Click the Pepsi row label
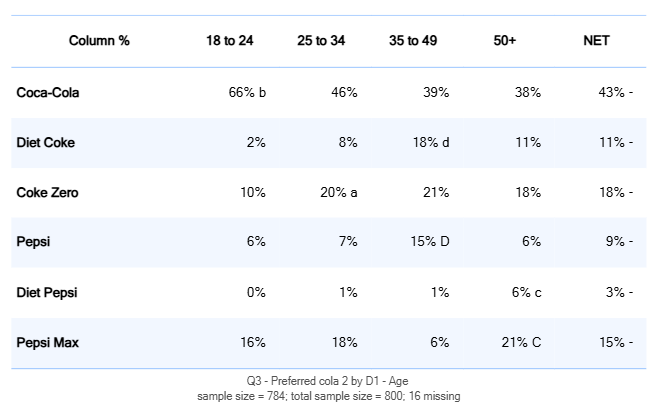The width and height of the screenshot is (658, 407). point(33,242)
